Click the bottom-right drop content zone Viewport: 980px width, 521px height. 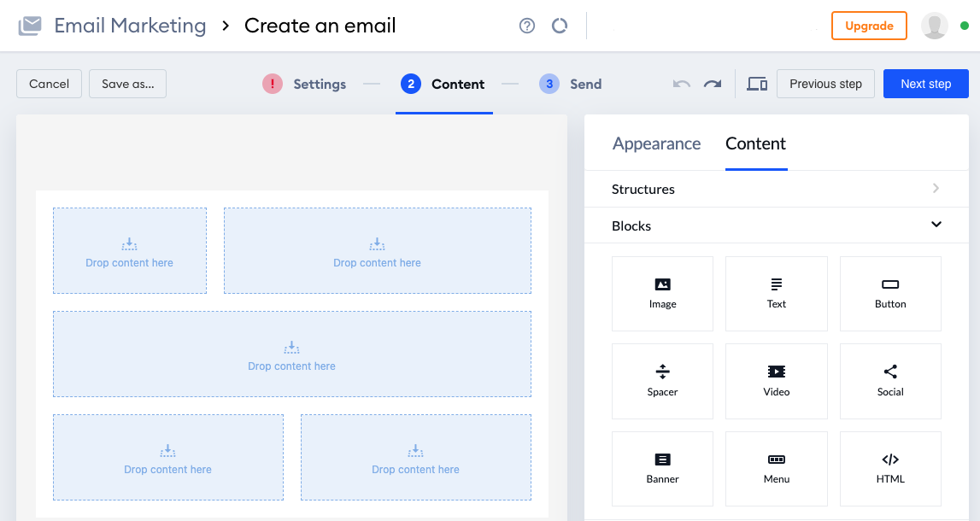(415, 457)
